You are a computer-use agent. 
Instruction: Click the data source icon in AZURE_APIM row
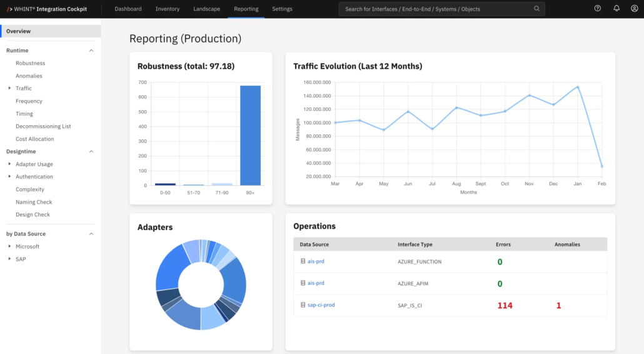point(303,283)
